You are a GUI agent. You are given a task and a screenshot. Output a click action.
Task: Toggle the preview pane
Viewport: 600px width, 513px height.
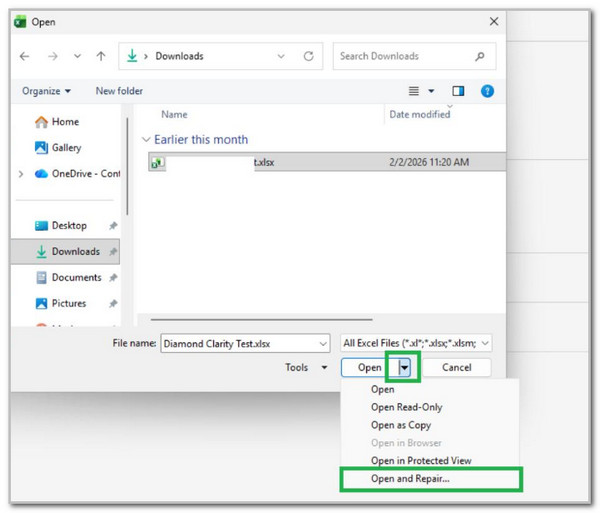pos(458,91)
